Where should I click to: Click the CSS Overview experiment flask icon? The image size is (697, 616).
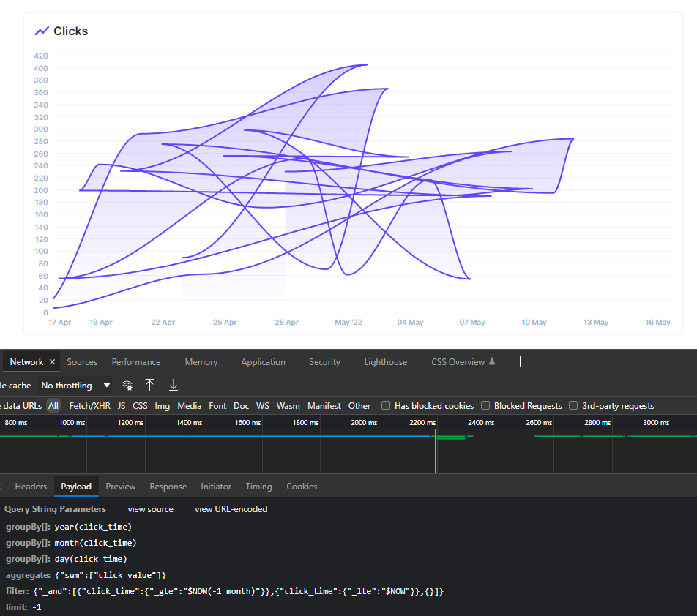tap(492, 361)
